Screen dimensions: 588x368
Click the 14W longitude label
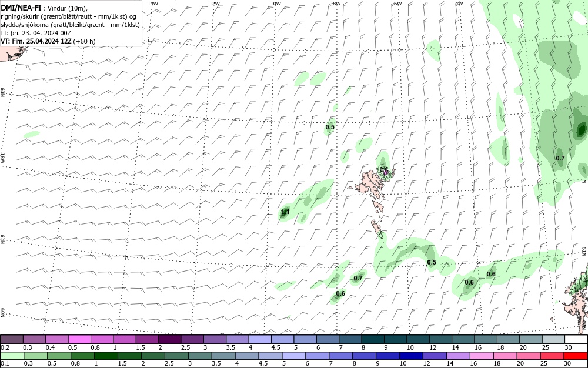coord(153,4)
